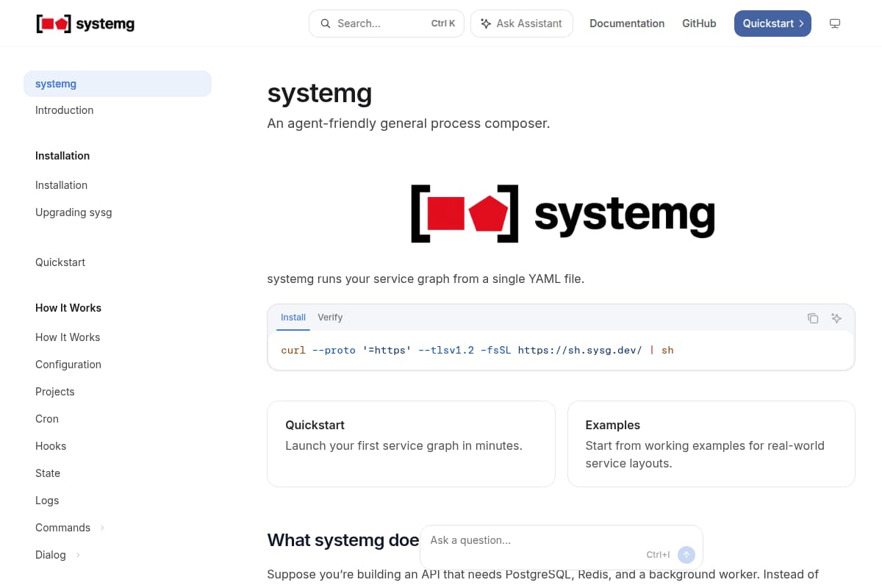This screenshot has width=882, height=588.
Task: Copy the install command with the copy icon
Action: (813, 318)
